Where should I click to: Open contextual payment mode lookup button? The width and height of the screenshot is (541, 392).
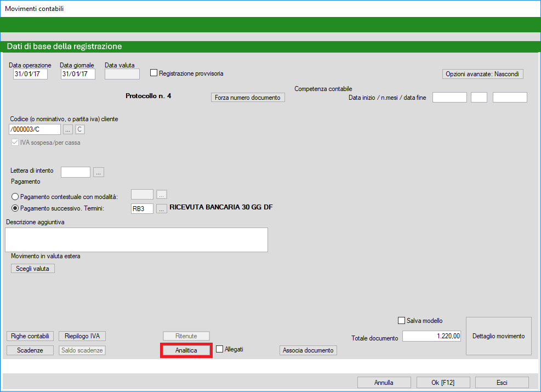(x=162, y=195)
